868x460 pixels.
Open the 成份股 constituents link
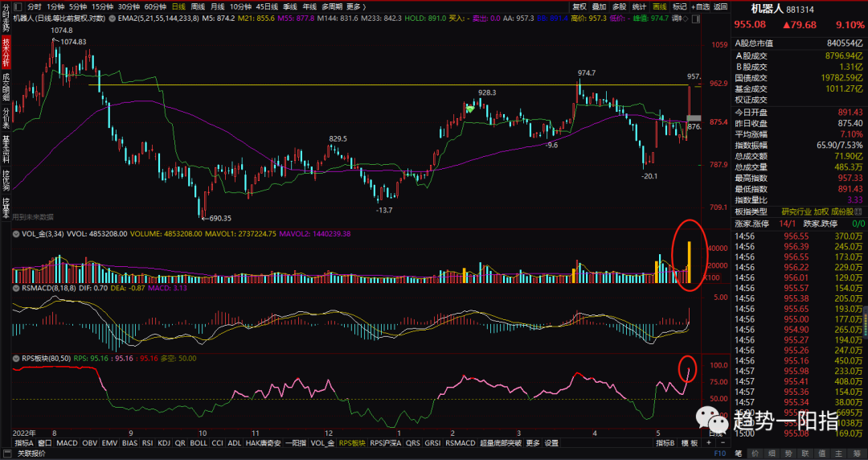coord(842,212)
